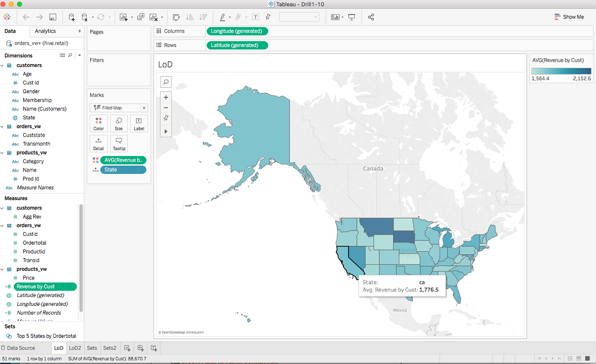This screenshot has height=364, width=596.
Task: Toggle View Data grid icon in Dimensions header
Action: tap(62, 55)
